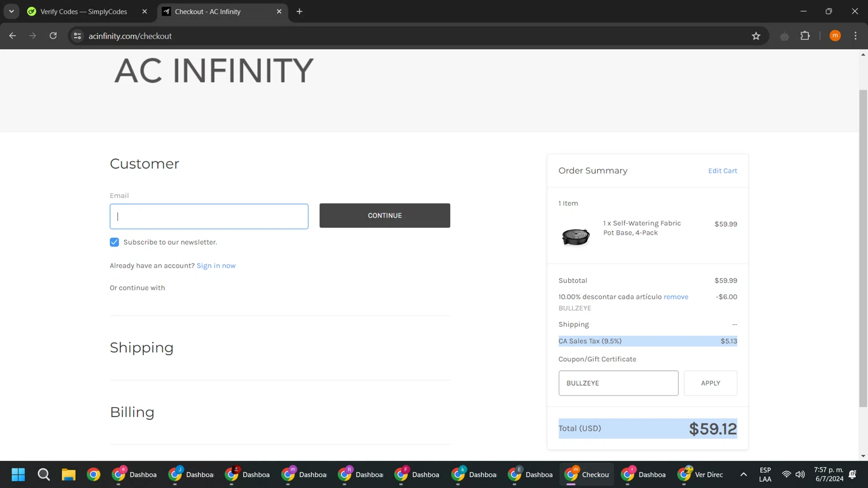Open the clock and date panel
The width and height of the screenshot is (868, 488).
coord(829,475)
